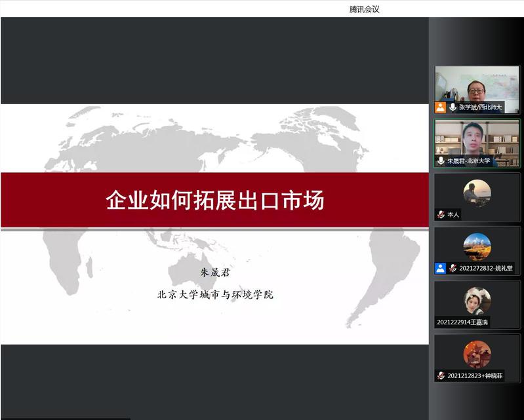Click the 2021222914王嘉瑞 name label
This screenshot has width=524, height=420.
click(x=462, y=322)
